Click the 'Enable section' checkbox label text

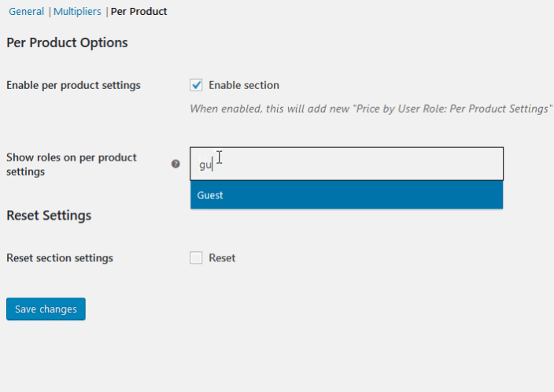244,85
